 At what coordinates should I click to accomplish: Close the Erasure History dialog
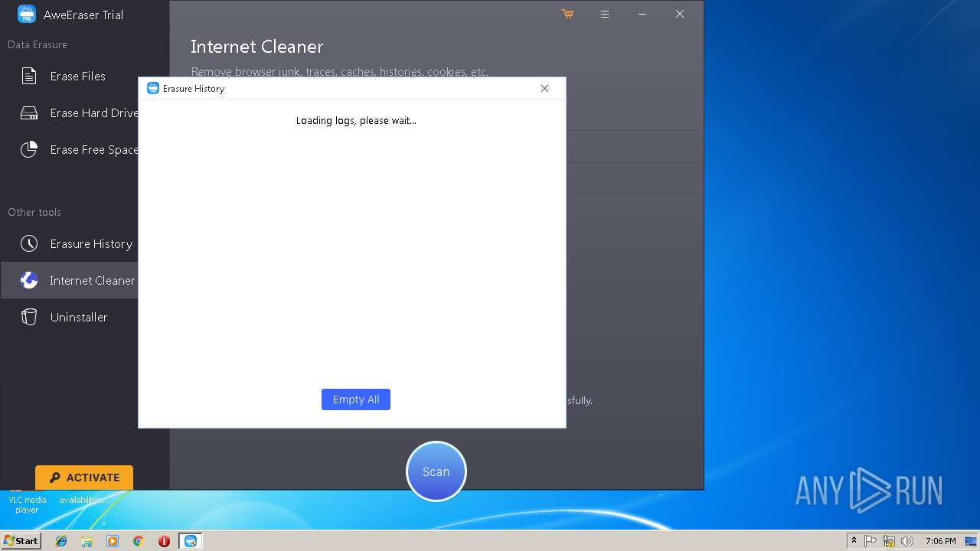tap(544, 88)
